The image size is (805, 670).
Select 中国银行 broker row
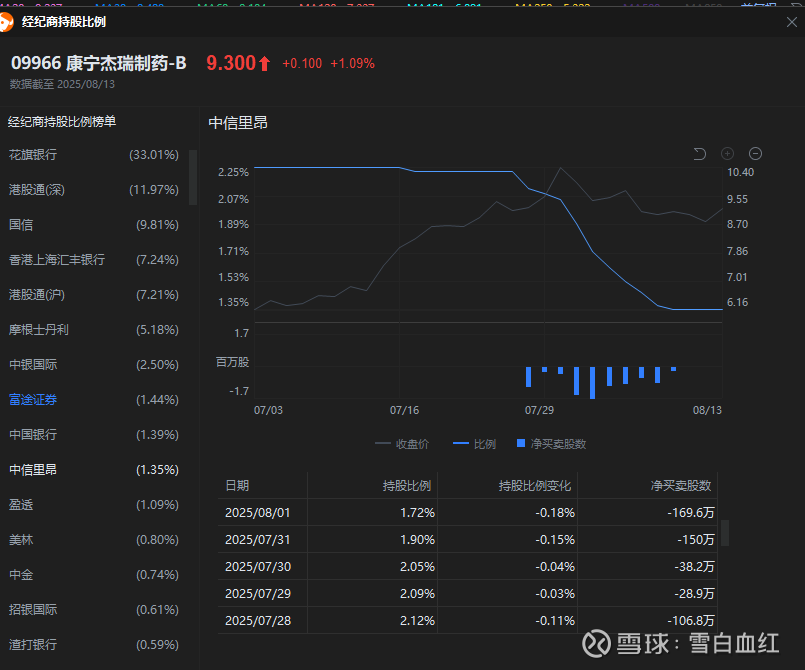[x=94, y=435]
